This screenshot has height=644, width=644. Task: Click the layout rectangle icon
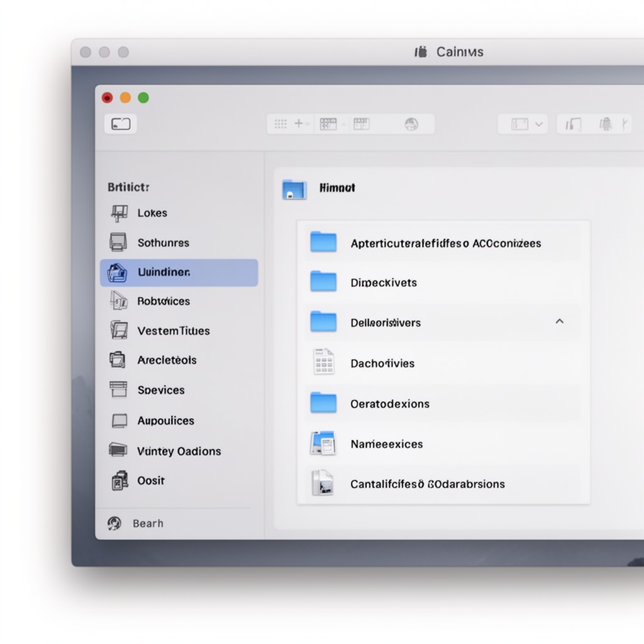click(x=519, y=124)
